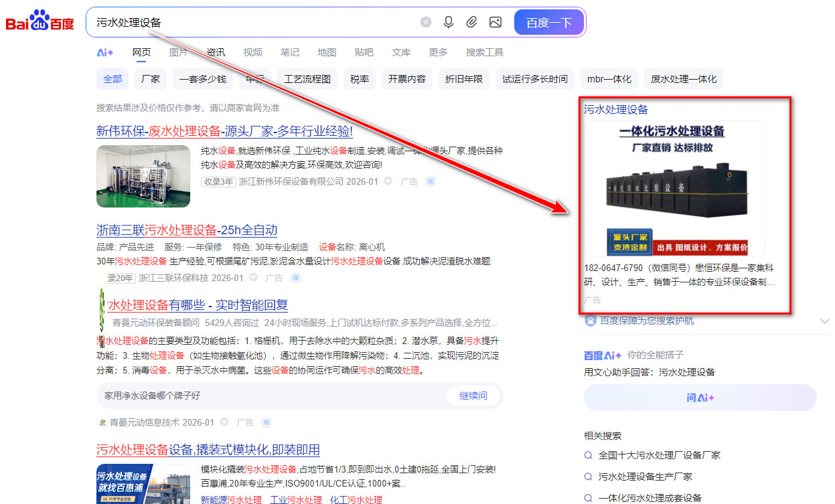The image size is (835, 504).
Task: Click the 百度保障 shield icon
Action: [590, 321]
